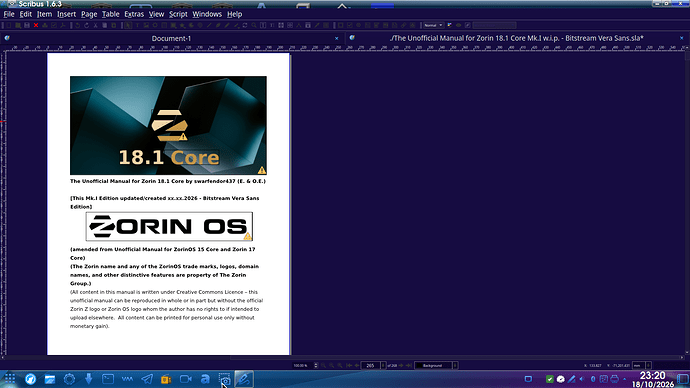Open Telegram from the taskbar
Viewport: 690px width, 388px height.
(147, 379)
